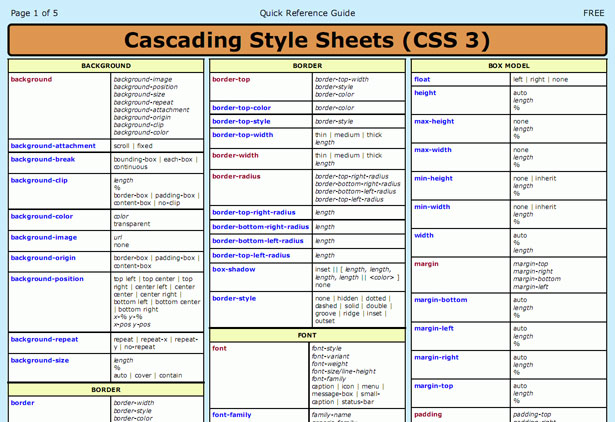The image size is (615, 422).
Task: Click the red 'border-width' property
Action: 235,155
